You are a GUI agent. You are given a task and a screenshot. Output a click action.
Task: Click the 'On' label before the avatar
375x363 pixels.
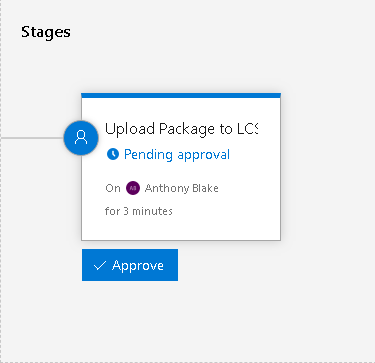coord(113,188)
